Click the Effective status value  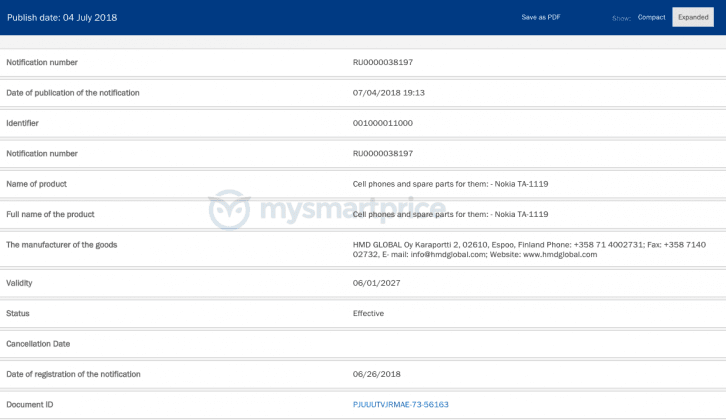(x=368, y=313)
